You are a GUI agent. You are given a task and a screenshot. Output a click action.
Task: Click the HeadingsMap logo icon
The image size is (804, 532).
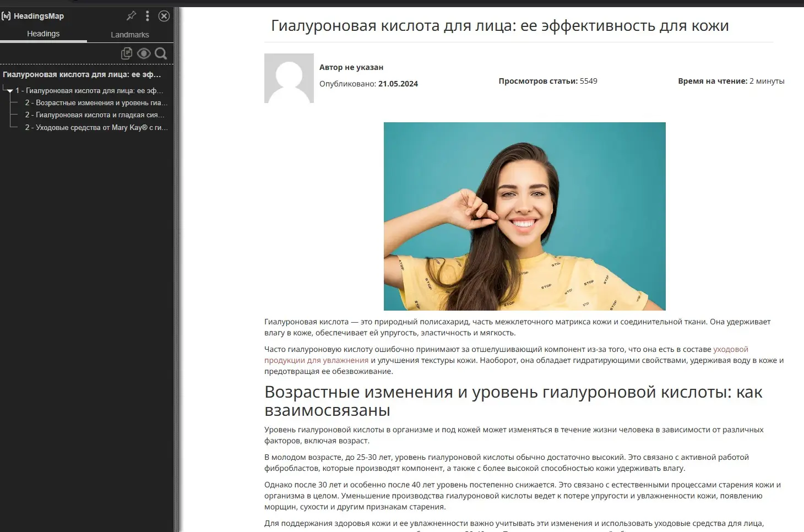click(7, 16)
